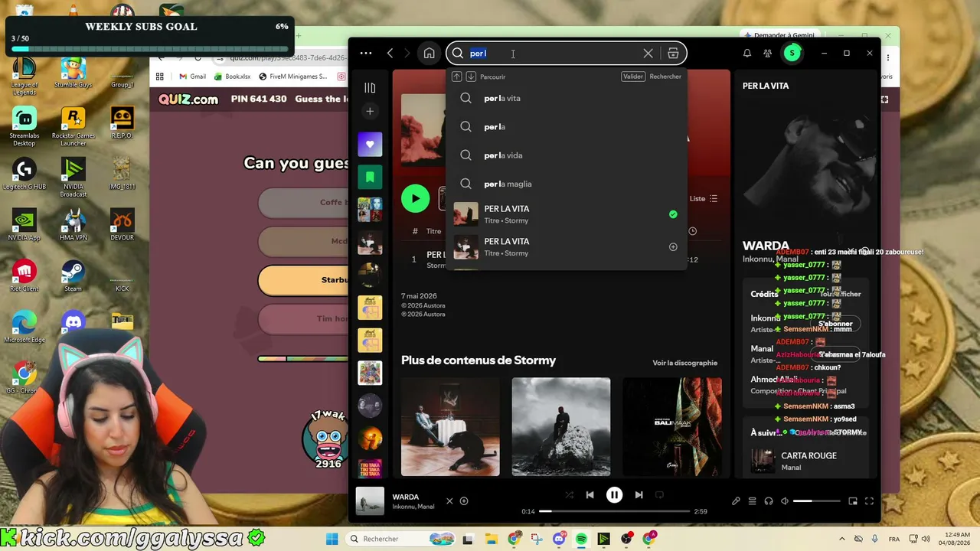
Task: Open connect-to-device headphones icon
Action: pyautogui.click(x=769, y=501)
